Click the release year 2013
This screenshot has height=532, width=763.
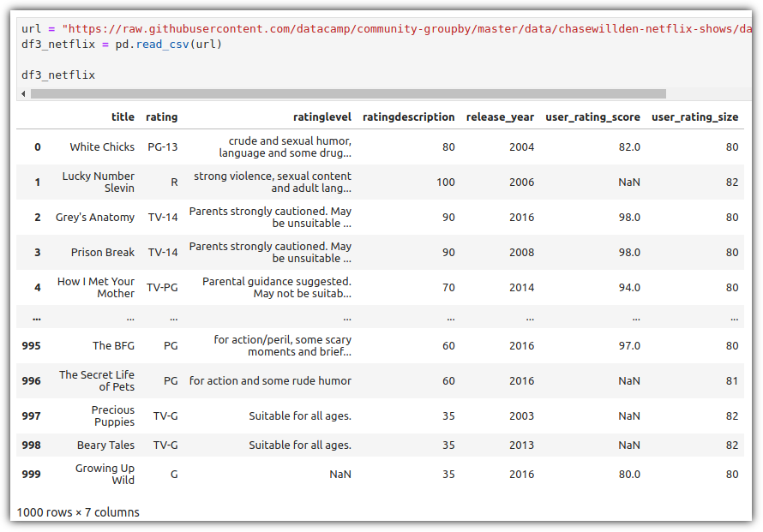pos(521,445)
